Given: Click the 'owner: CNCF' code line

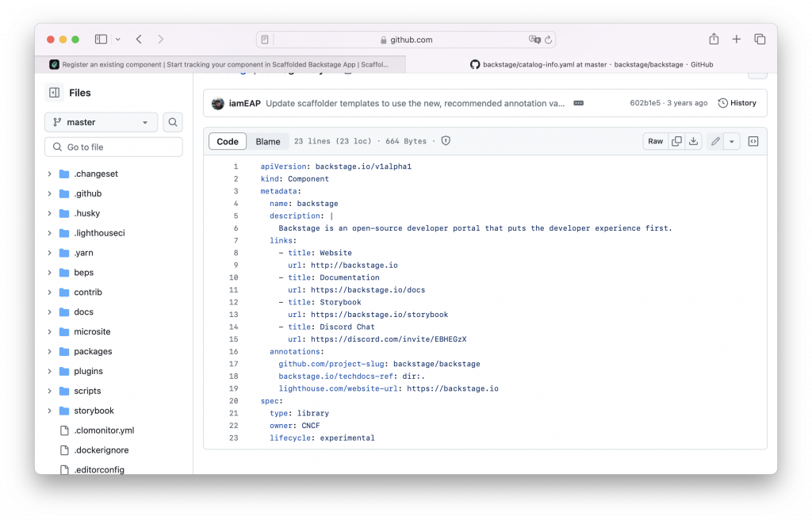Looking at the screenshot, I should click(x=295, y=426).
